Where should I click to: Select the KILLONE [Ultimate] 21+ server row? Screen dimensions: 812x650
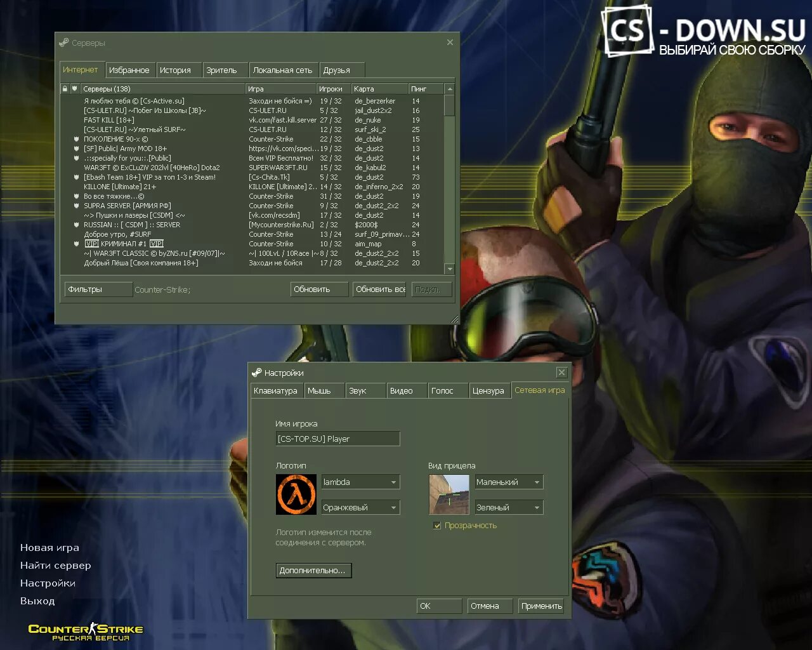tap(252, 187)
